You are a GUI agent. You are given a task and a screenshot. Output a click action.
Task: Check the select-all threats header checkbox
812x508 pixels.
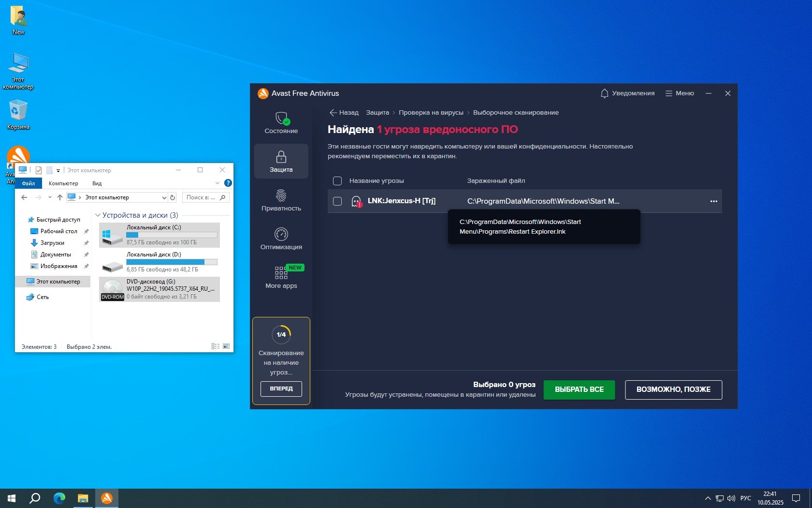click(337, 181)
